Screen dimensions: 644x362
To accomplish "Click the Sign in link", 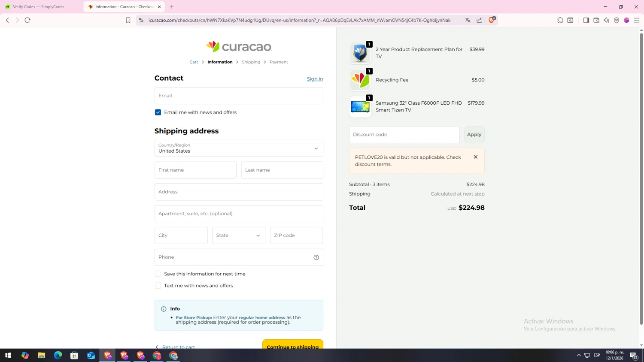I will coord(315,79).
